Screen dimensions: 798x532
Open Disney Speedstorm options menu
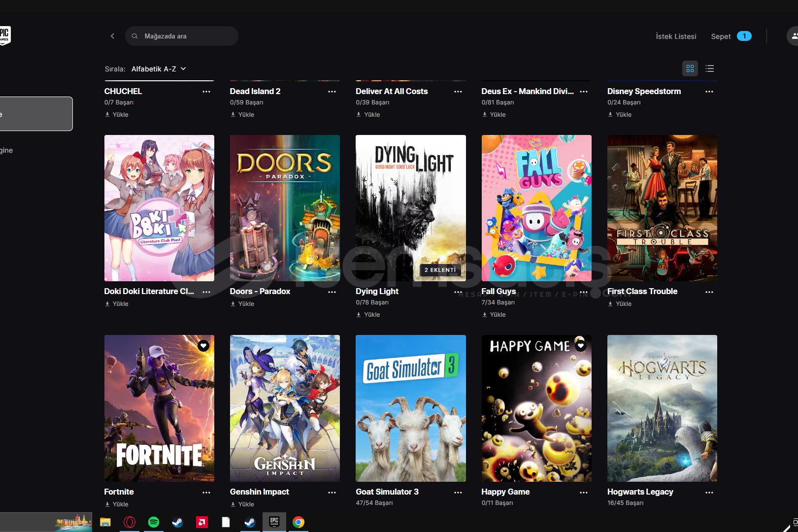click(x=709, y=92)
